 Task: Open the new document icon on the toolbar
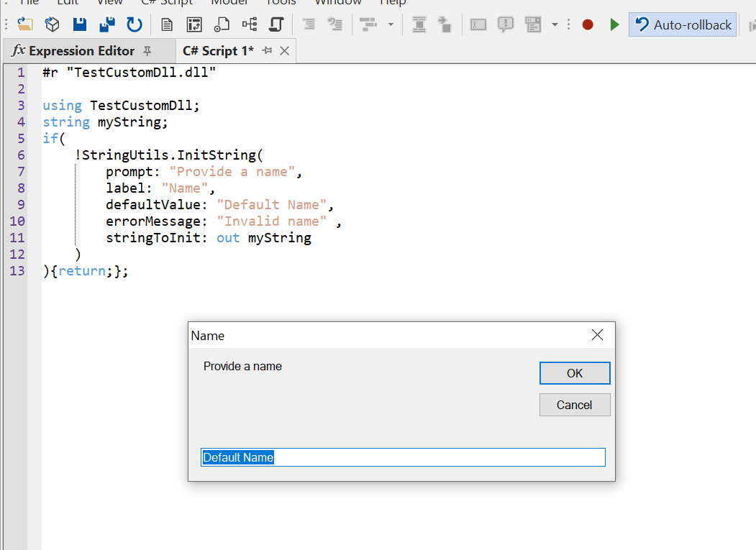(166, 24)
